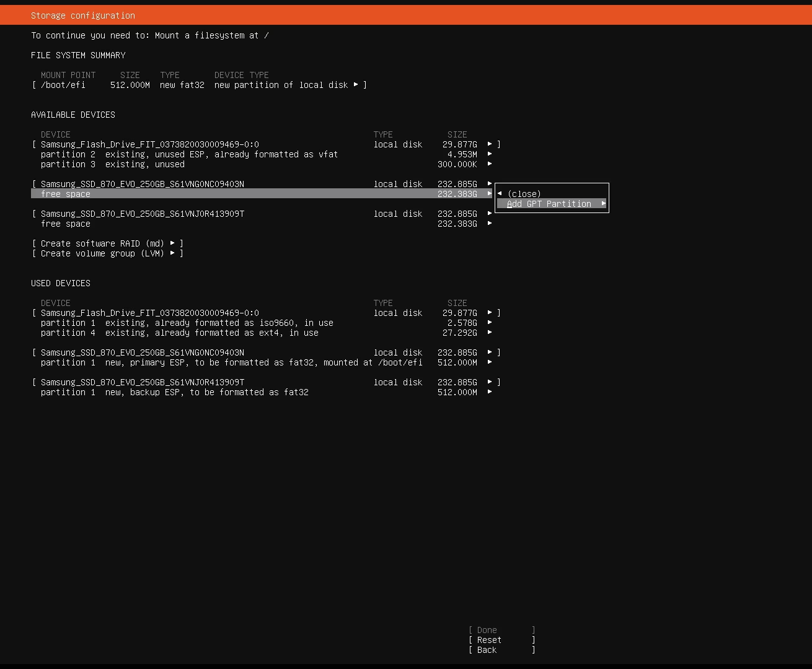Open arrow menu for partition 3 300.000K
The height and width of the screenshot is (669, 812).
coord(490,164)
